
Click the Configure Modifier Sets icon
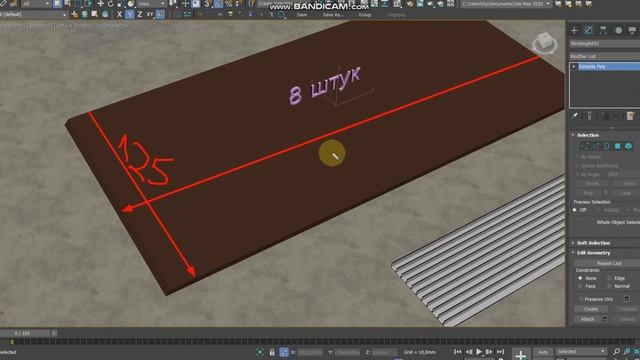(631, 116)
